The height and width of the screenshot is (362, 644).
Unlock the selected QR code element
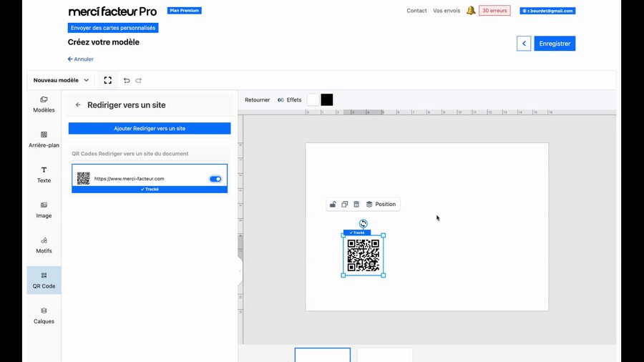333,204
